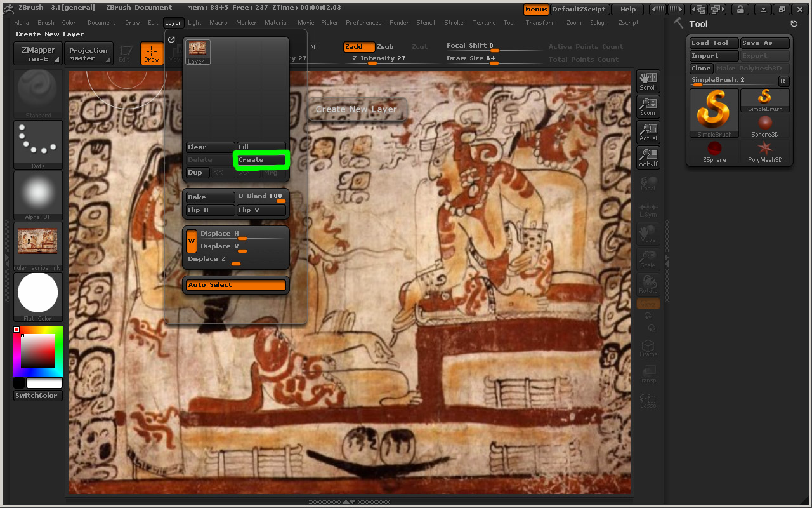Open the Standard brush selector
Image resolution: width=812 pixels, height=508 pixels.
point(38,94)
